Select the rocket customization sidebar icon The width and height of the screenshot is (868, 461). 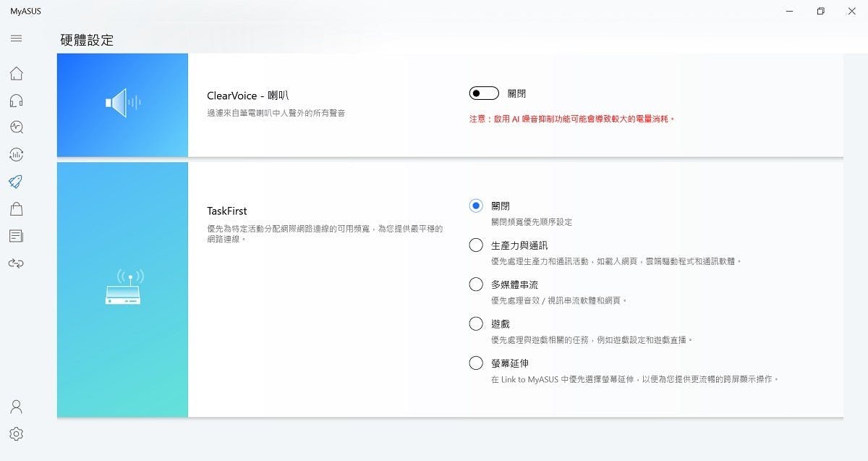coord(16,182)
